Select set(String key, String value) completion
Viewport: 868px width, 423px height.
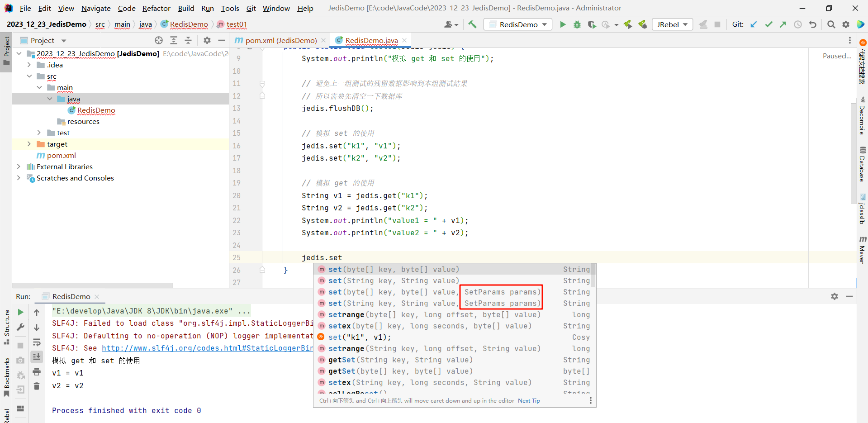pos(454,280)
